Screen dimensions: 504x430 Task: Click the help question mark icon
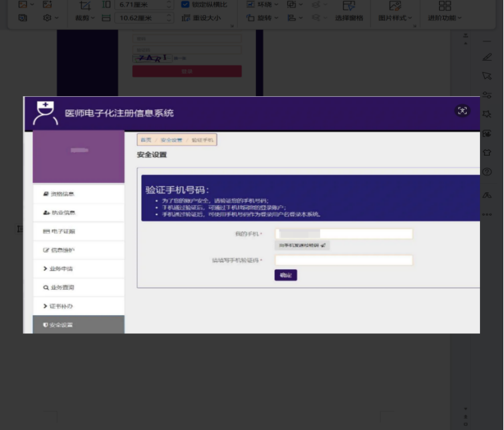point(487,172)
